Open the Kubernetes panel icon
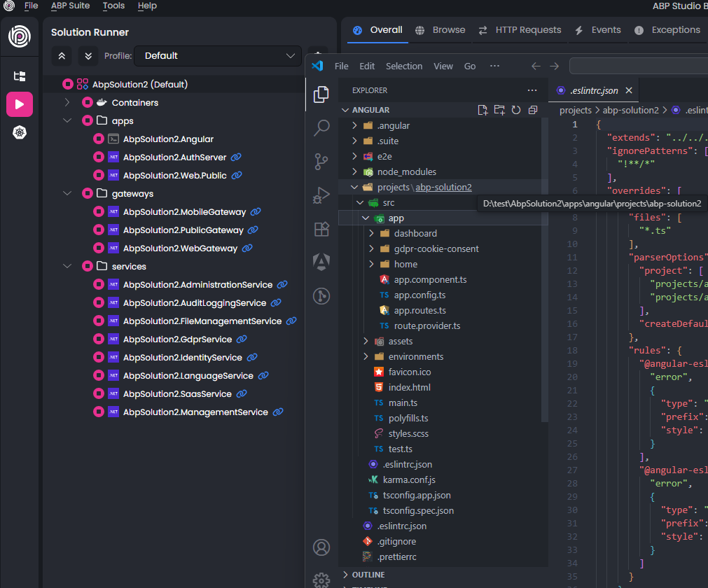 [x=20, y=132]
